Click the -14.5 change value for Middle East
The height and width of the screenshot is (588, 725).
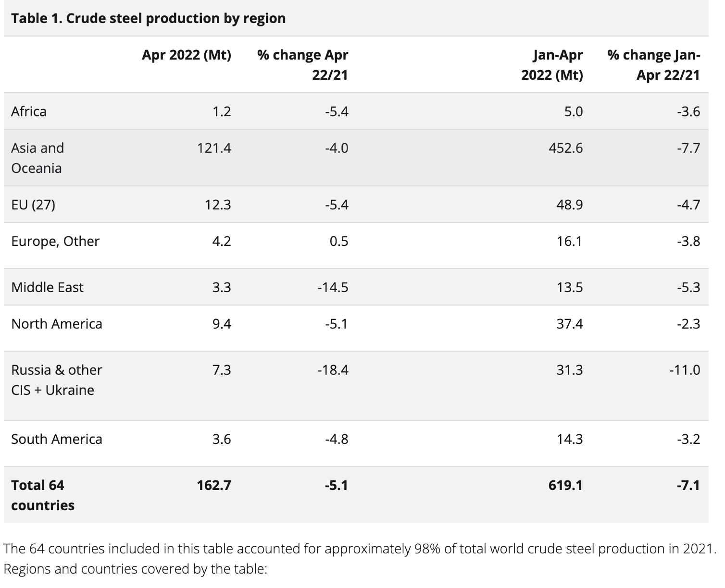[333, 287]
